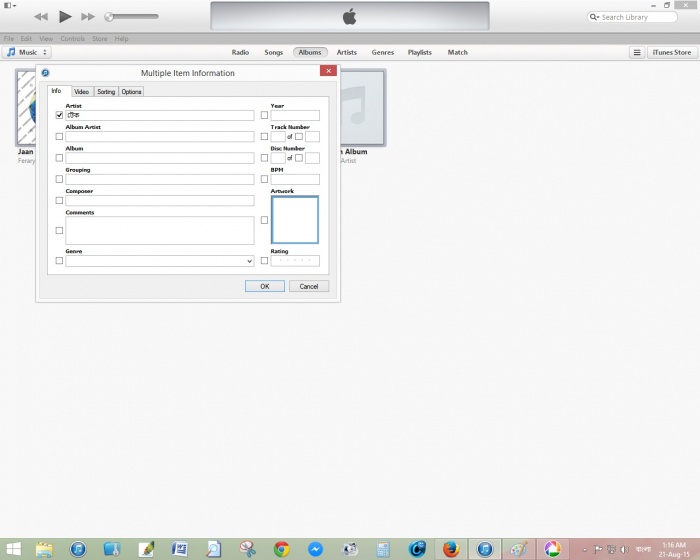Click the Artwork box
The width and height of the screenshot is (700, 560).
pos(295,220)
